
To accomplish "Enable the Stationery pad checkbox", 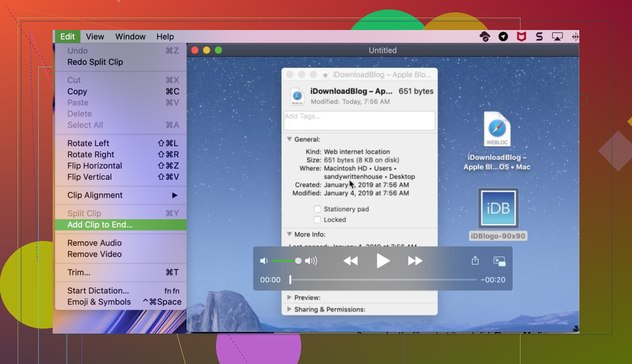I will click(x=317, y=209).
